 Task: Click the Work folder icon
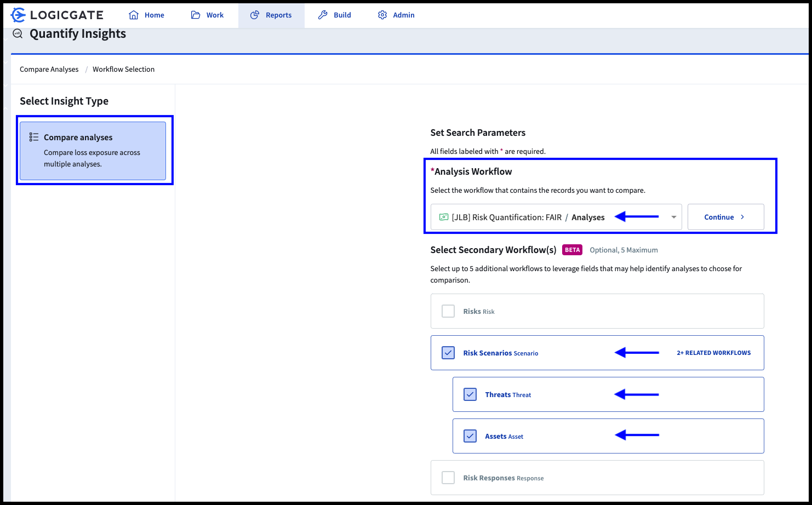pyautogui.click(x=196, y=15)
